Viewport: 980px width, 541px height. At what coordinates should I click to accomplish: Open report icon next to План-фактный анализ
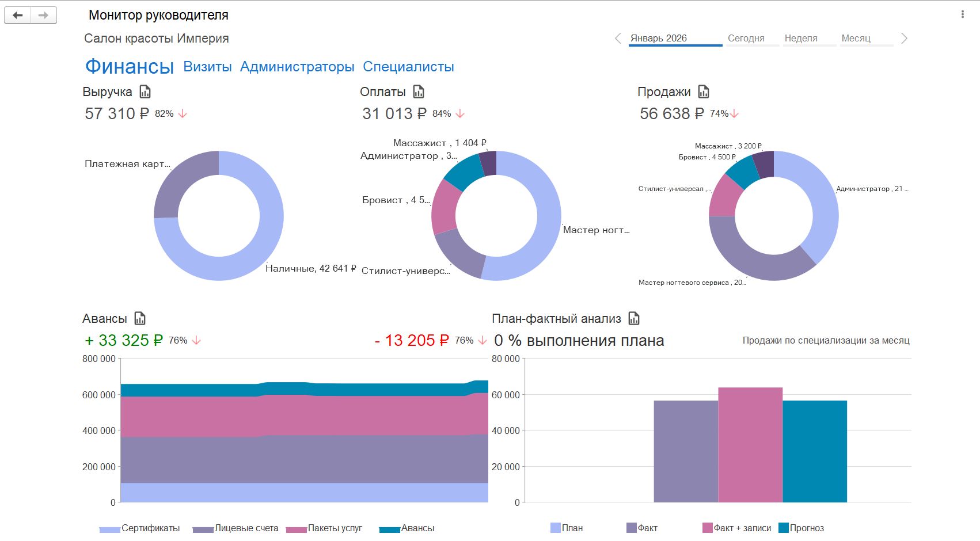pyautogui.click(x=634, y=319)
